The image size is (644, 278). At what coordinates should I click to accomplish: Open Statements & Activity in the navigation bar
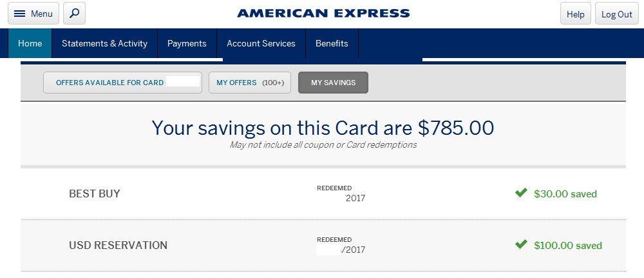(x=104, y=44)
